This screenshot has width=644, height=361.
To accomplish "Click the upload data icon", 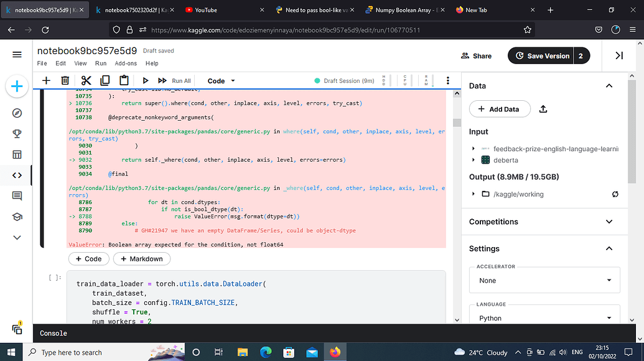I will point(543,109).
